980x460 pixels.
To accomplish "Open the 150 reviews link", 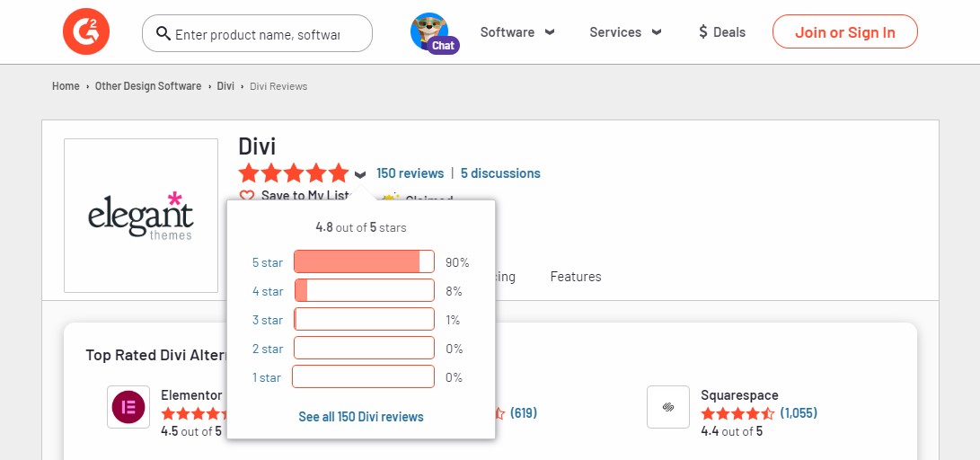I will (x=410, y=173).
